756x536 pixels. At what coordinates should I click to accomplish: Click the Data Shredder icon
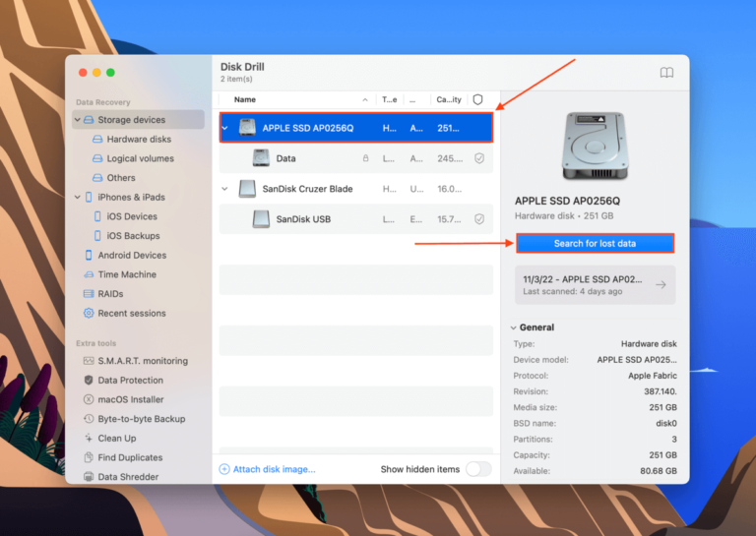[x=89, y=477]
